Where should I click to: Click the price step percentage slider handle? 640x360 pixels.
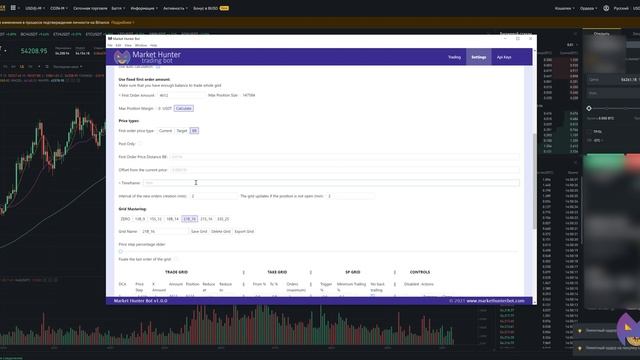120,251
